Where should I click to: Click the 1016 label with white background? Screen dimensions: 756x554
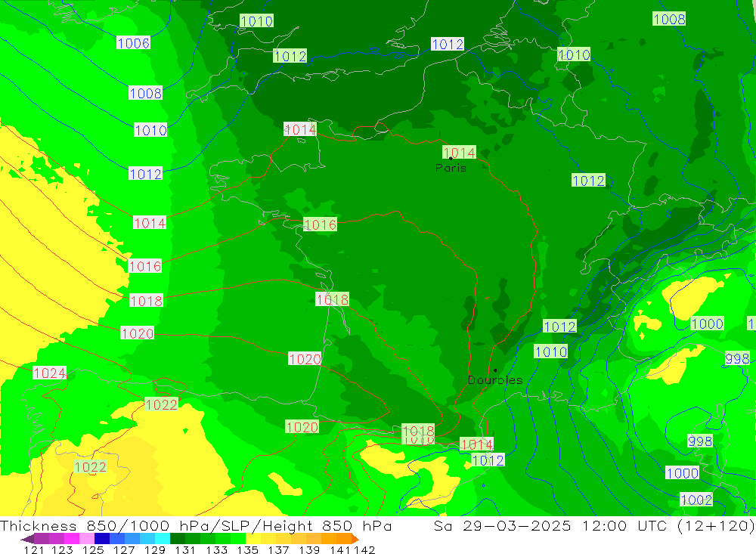coord(144,266)
